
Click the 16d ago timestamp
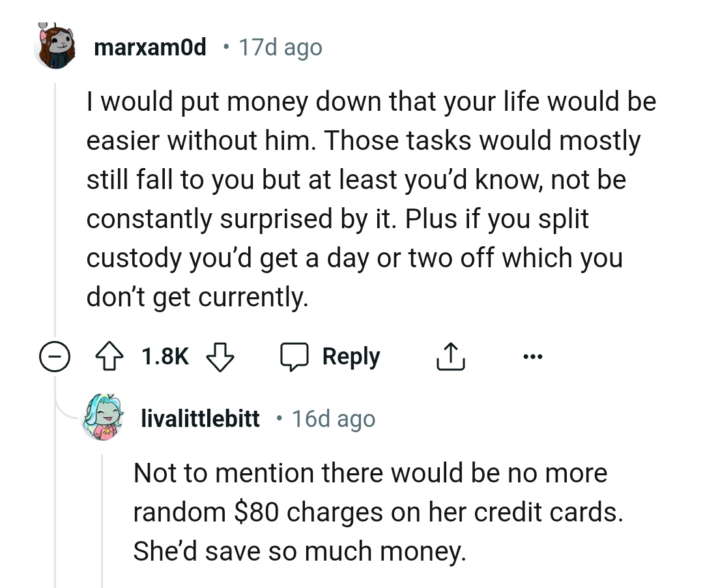pyautogui.click(x=333, y=419)
